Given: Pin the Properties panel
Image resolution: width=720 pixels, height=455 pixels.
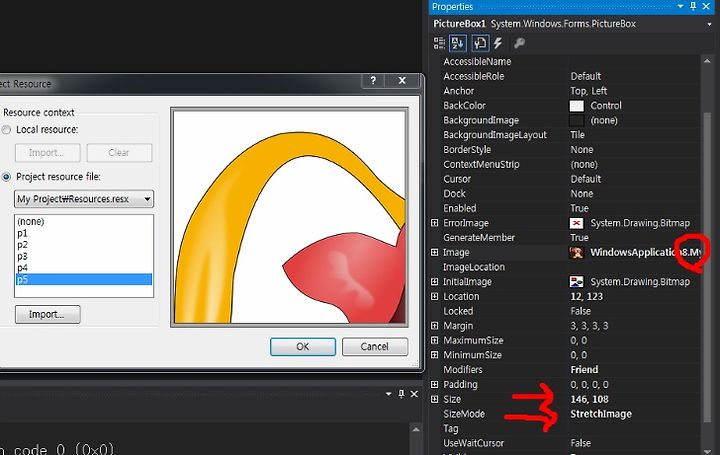Looking at the screenshot, I should pyautogui.click(x=693, y=6).
